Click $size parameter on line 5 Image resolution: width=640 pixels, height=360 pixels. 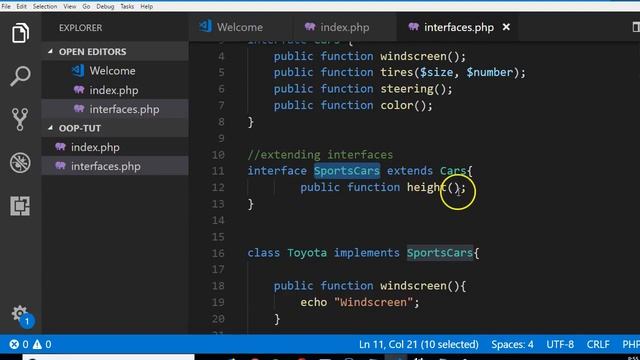click(436, 72)
